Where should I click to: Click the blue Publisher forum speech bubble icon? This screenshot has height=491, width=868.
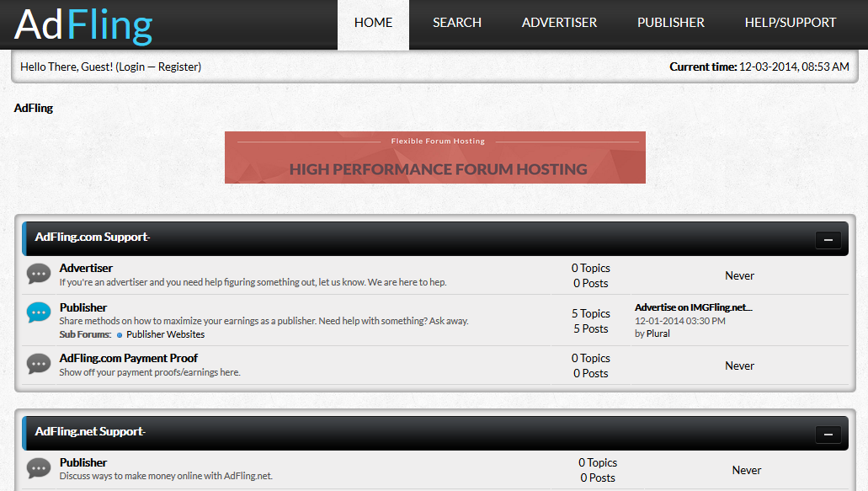pyautogui.click(x=39, y=312)
